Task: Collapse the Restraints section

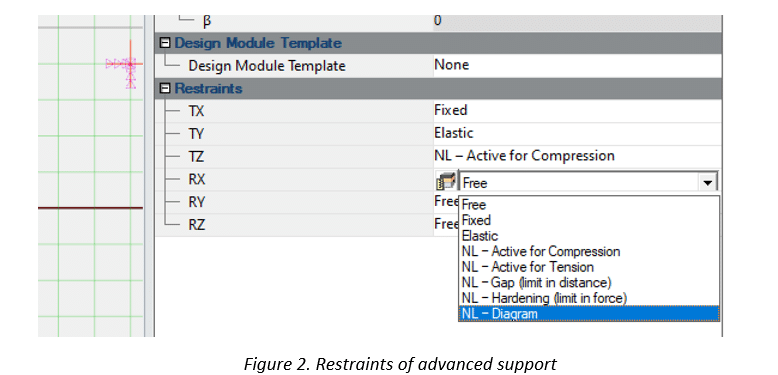Action: [165, 89]
